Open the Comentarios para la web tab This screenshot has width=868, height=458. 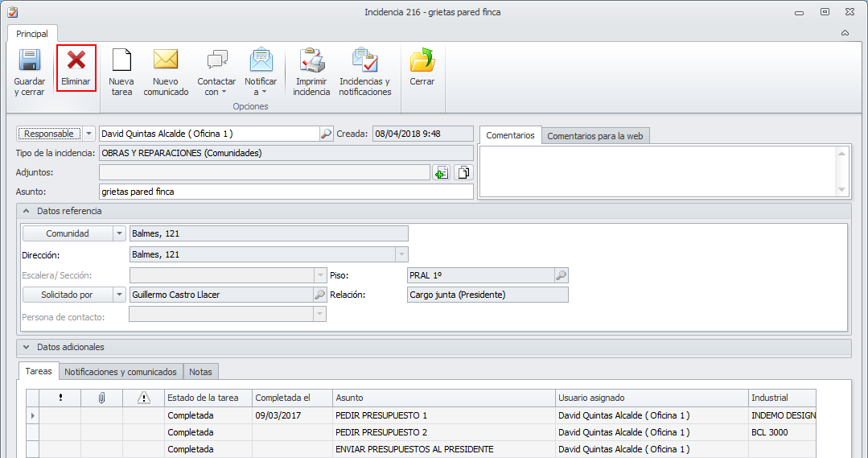click(x=595, y=136)
